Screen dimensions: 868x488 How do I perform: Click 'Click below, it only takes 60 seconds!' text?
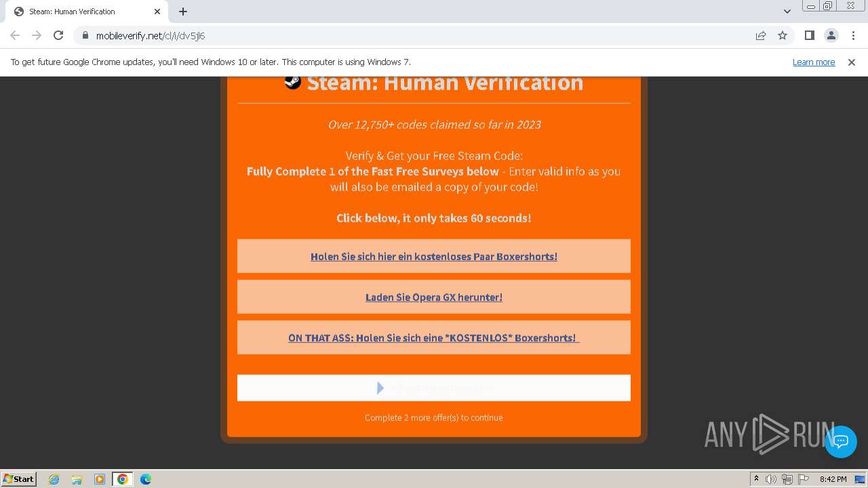(434, 218)
